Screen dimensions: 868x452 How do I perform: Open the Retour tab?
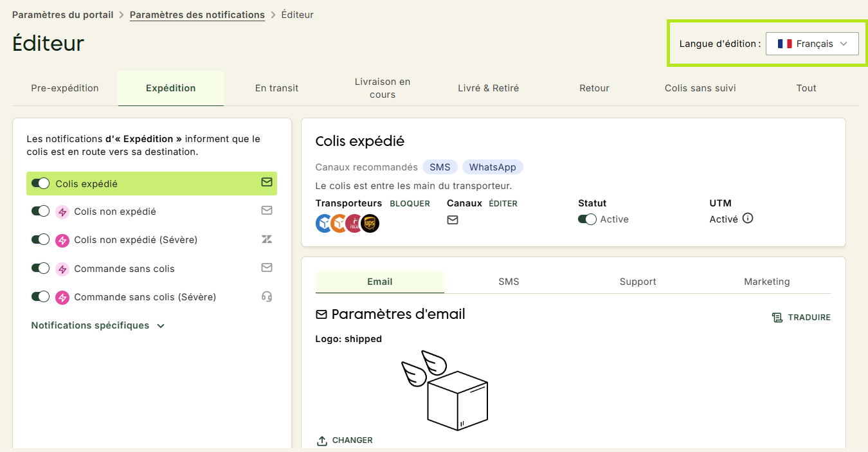[x=594, y=88]
